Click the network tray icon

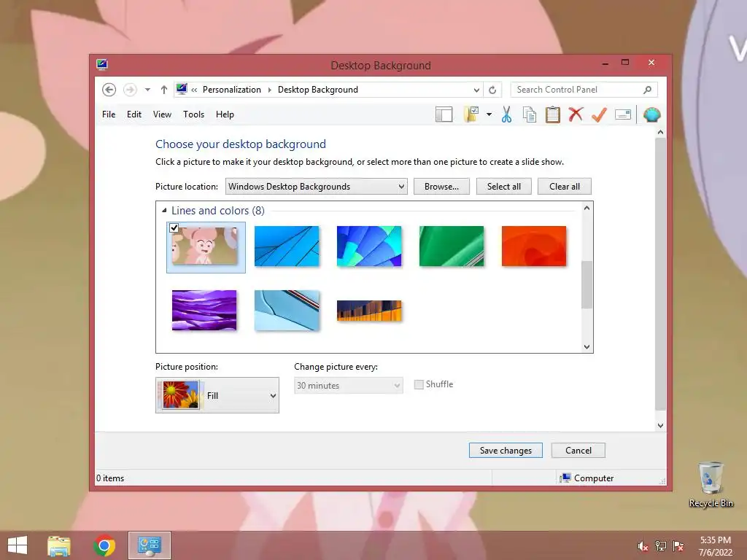point(661,546)
